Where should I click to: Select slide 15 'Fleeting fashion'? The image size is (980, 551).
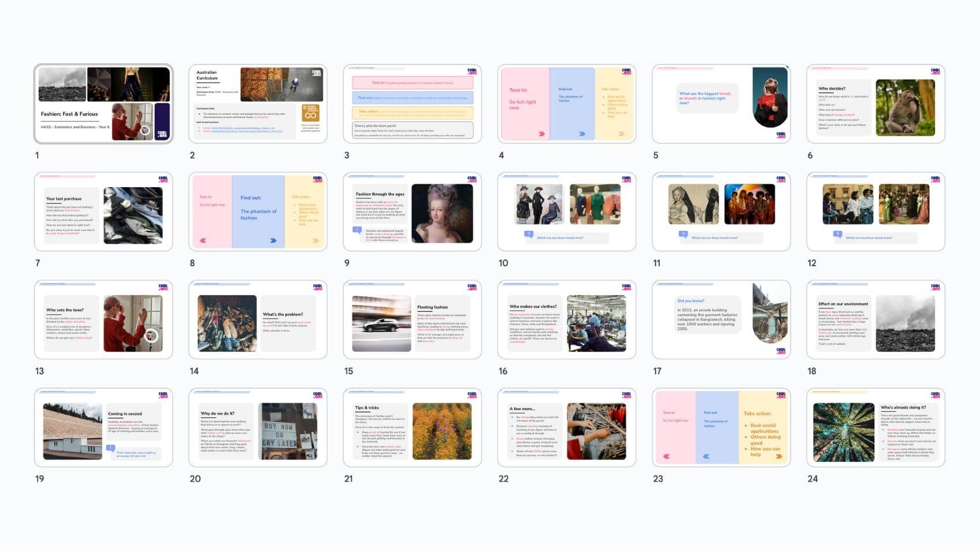pos(412,320)
